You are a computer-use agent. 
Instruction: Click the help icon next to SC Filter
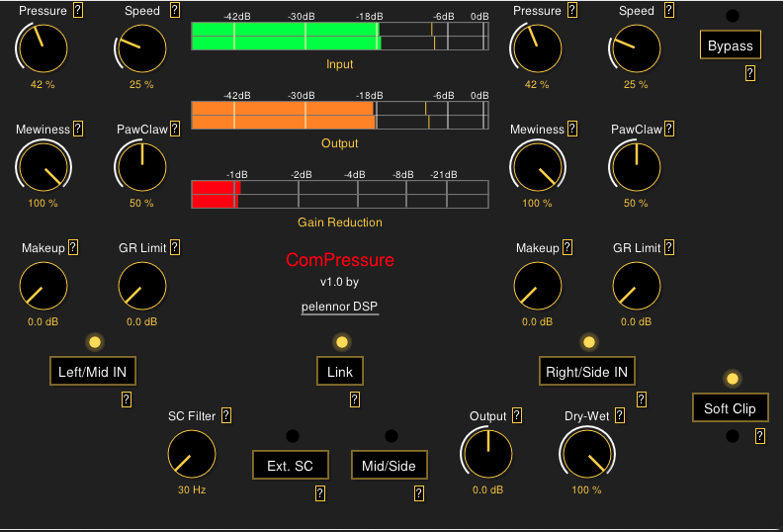point(226,416)
